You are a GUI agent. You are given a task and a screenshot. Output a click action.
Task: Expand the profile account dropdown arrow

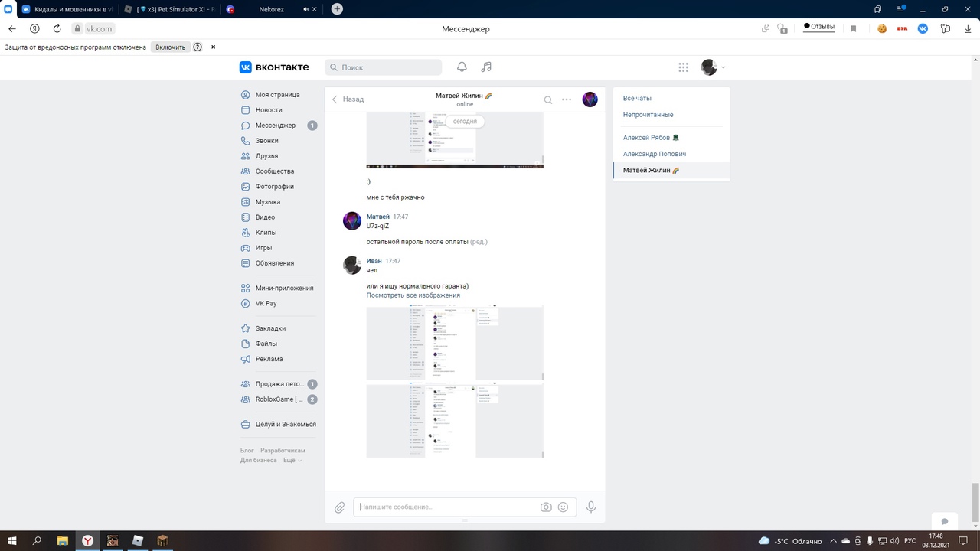tap(724, 67)
